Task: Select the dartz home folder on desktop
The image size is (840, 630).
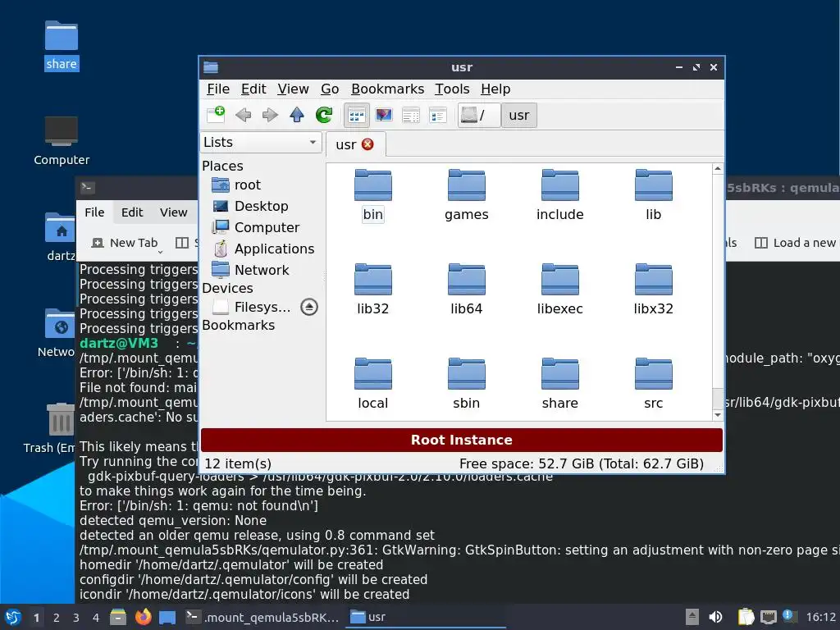Action: [x=60, y=237]
